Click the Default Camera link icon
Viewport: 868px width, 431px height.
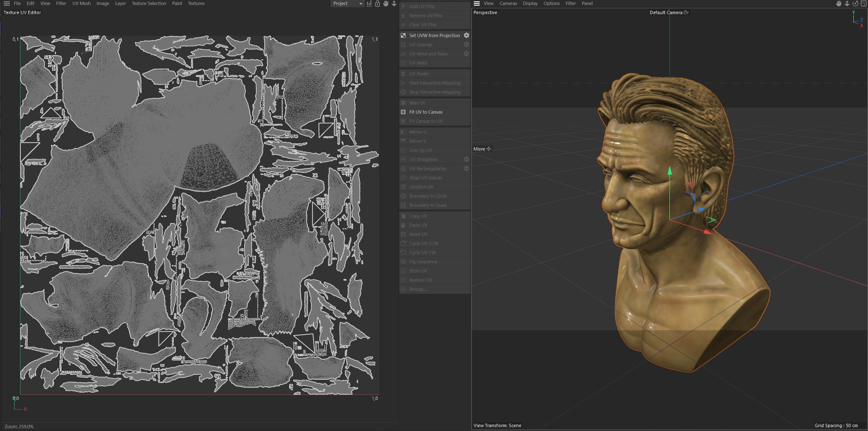point(686,12)
